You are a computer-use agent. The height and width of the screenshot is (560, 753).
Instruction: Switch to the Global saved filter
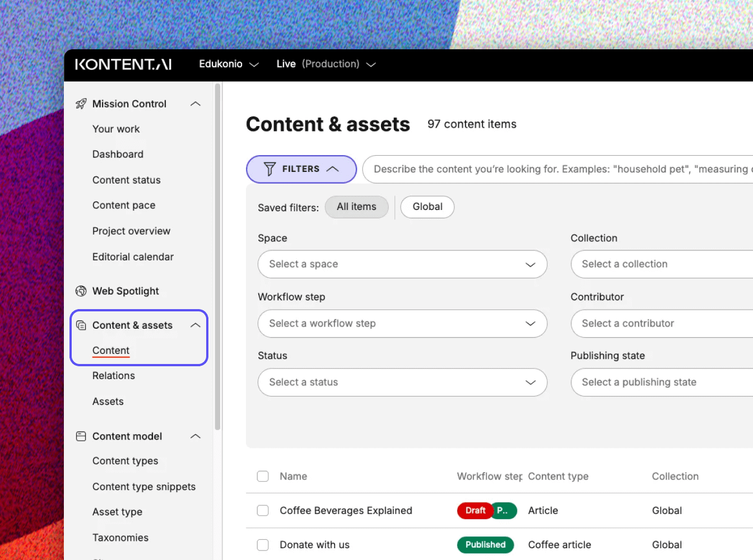point(427,207)
